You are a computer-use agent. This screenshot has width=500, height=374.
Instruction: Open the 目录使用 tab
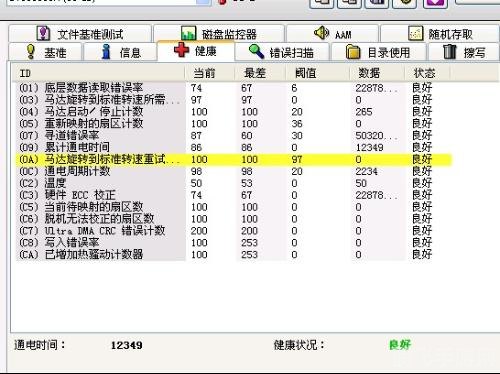379,52
